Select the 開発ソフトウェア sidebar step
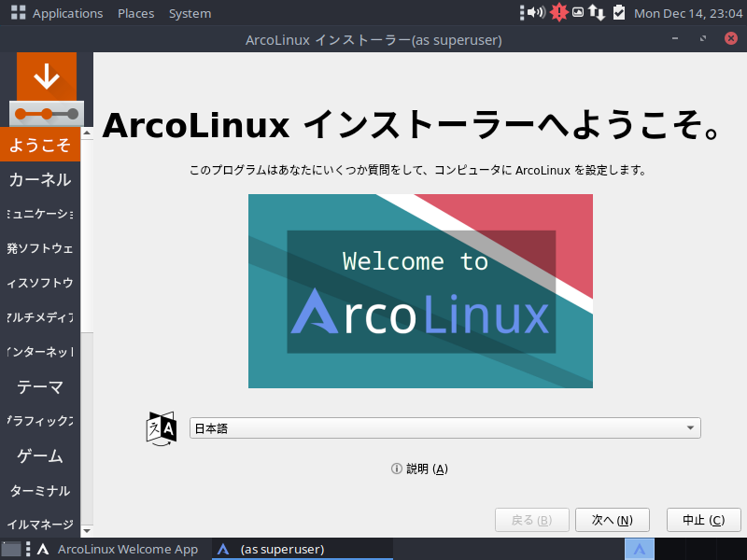The image size is (747, 560). pyautogui.click(x=40, y=248)
